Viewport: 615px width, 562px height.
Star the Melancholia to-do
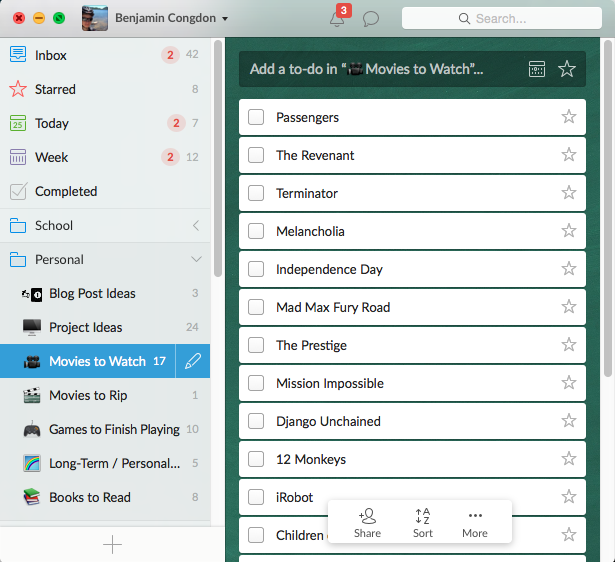568,231
